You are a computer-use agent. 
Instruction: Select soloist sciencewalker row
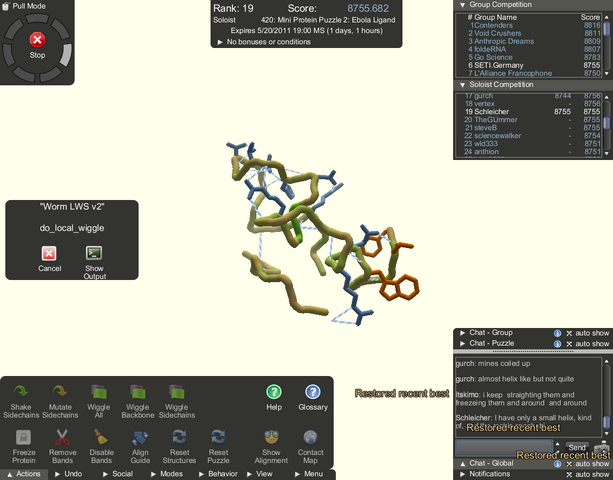pyautogui.click(x=529, y=136)
